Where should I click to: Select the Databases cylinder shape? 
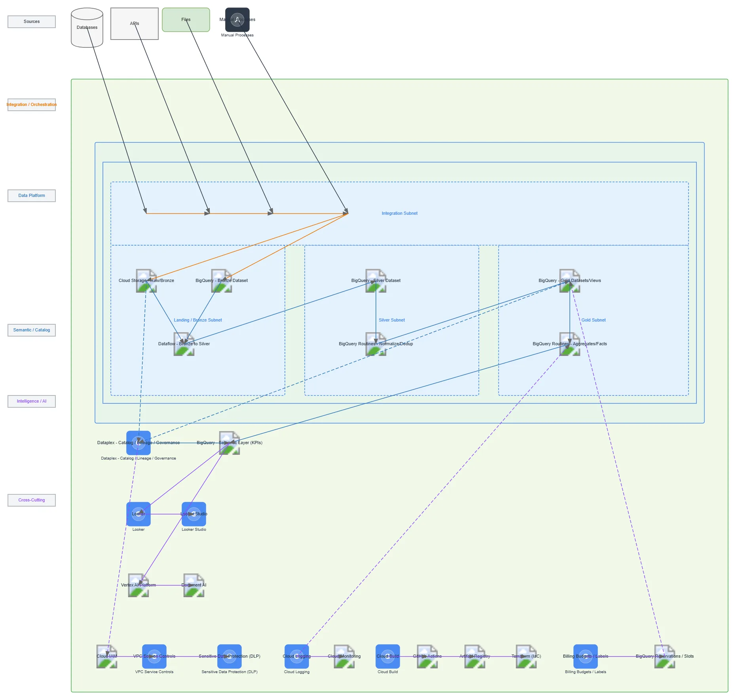pyautogui.click(x=87, y=28)
